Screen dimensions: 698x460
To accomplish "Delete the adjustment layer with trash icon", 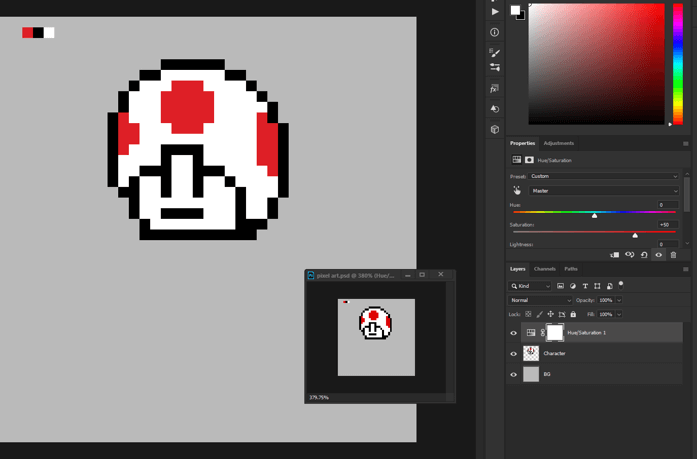I will coord(674,255).
